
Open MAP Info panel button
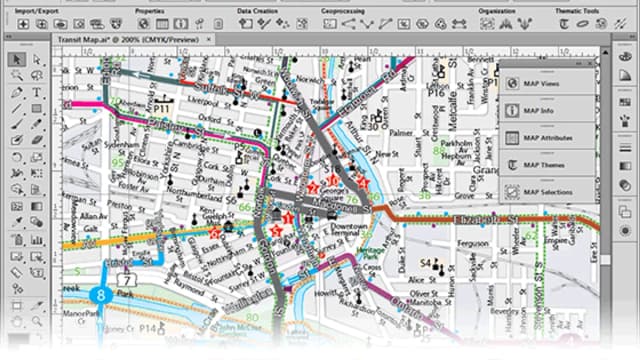coord(547,110)
